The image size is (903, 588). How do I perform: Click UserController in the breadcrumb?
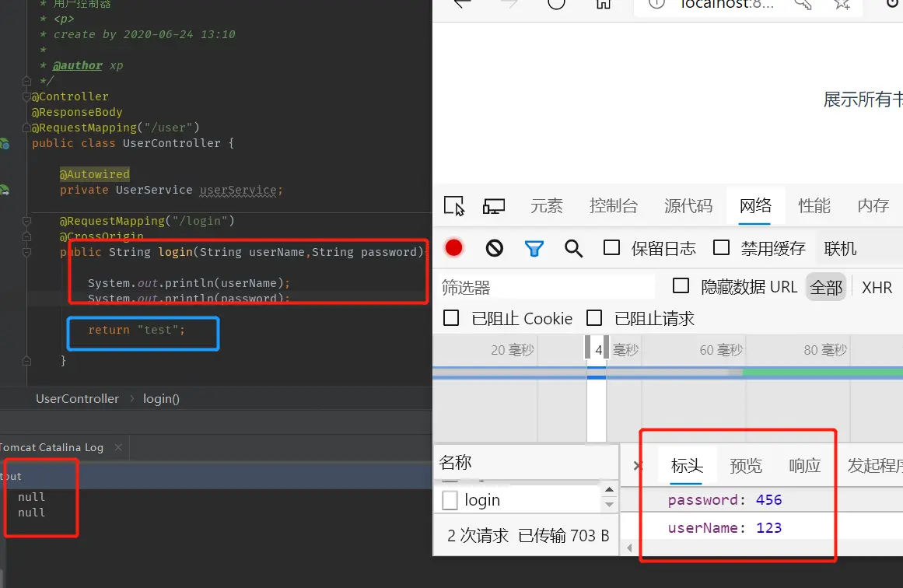(x=77, y=398)
